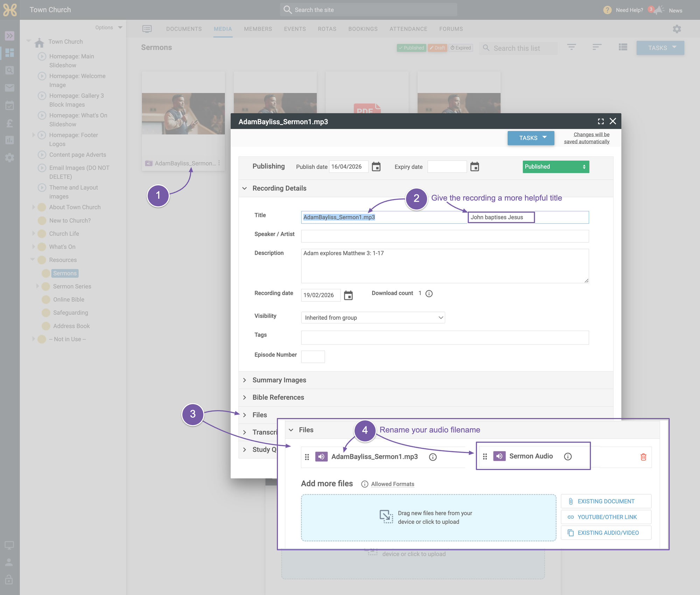Toggle the Published filter badge

pyautogui.click(x=411, y=48)
